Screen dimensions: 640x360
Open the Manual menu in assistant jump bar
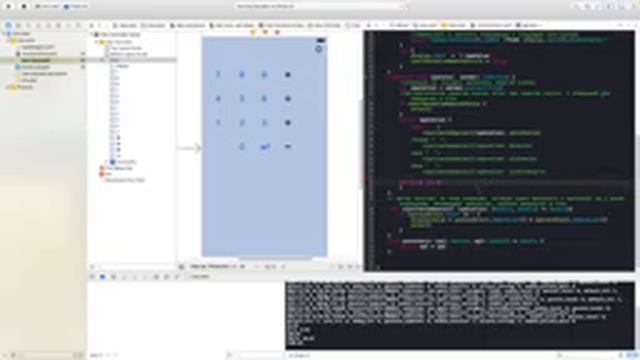(x=400, y=25)
